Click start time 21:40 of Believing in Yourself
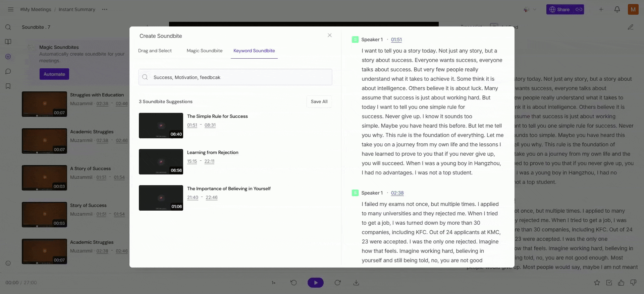The width and height of the screenshot is (644, 294). 193,197
